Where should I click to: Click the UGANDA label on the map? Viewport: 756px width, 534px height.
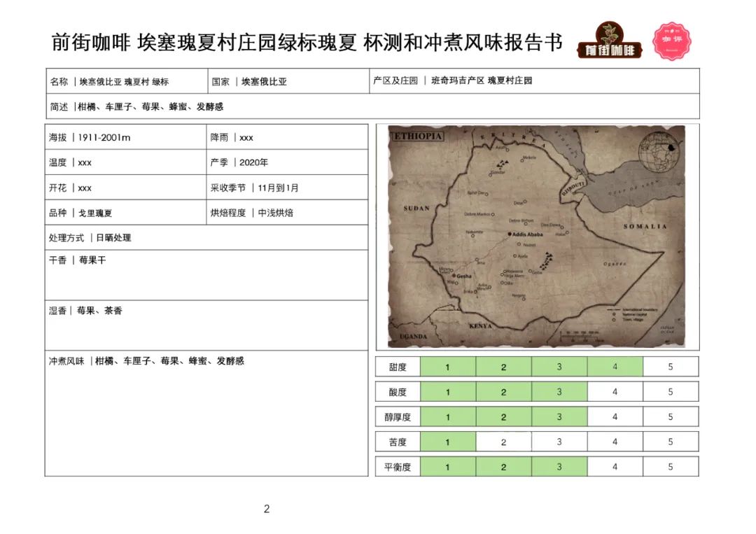[x=413, y=336]
